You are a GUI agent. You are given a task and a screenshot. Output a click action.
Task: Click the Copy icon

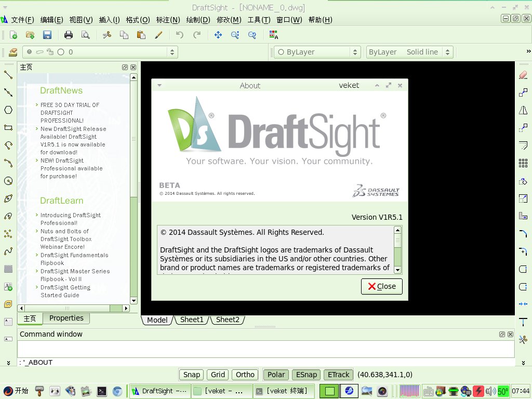tap(124, 35)
